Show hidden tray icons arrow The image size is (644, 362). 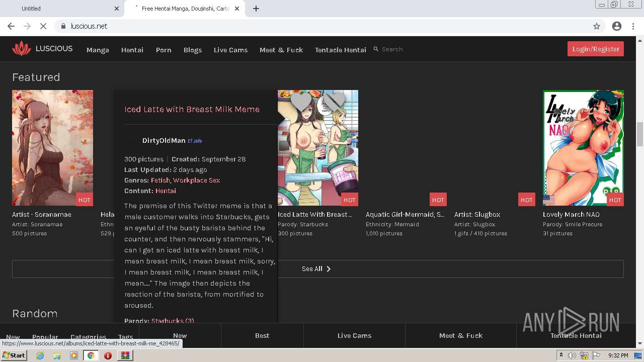click(562, 355)
